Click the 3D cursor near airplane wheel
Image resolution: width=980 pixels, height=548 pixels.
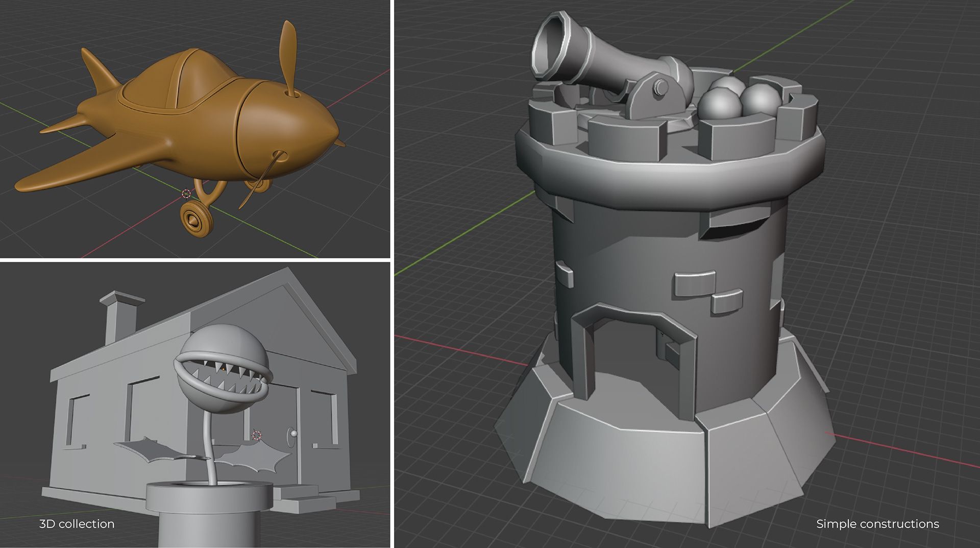click(x=186, y=194)
